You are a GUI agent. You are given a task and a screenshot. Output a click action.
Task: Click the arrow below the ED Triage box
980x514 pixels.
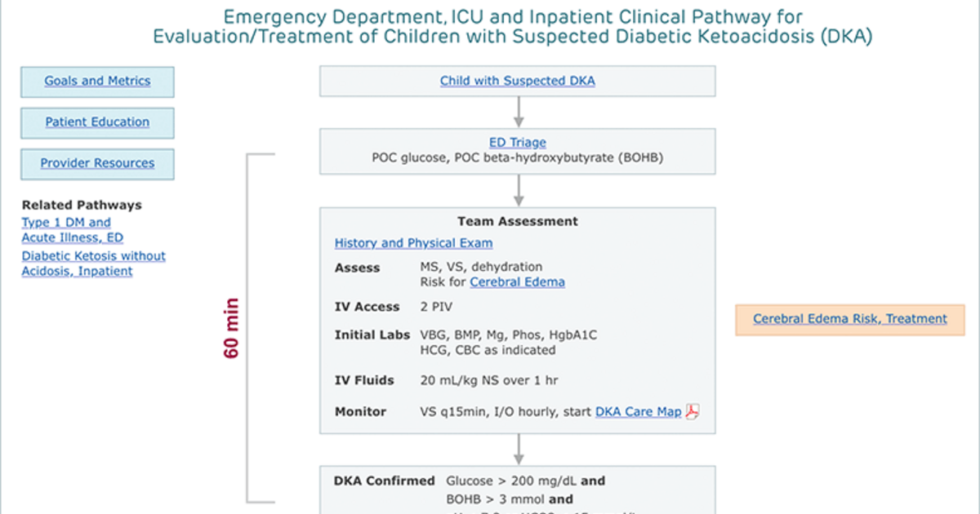pyautogui.click(x=518, y=189)
